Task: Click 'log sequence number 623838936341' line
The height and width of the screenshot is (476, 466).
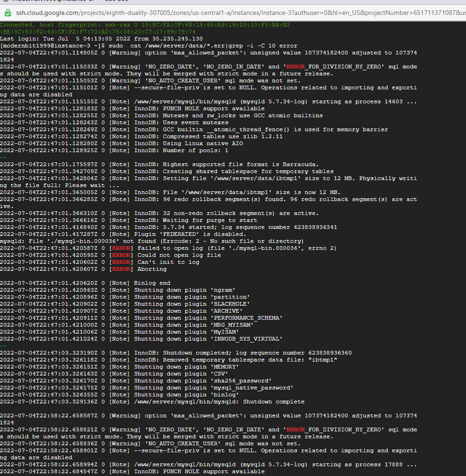Action: pos(169,228)
